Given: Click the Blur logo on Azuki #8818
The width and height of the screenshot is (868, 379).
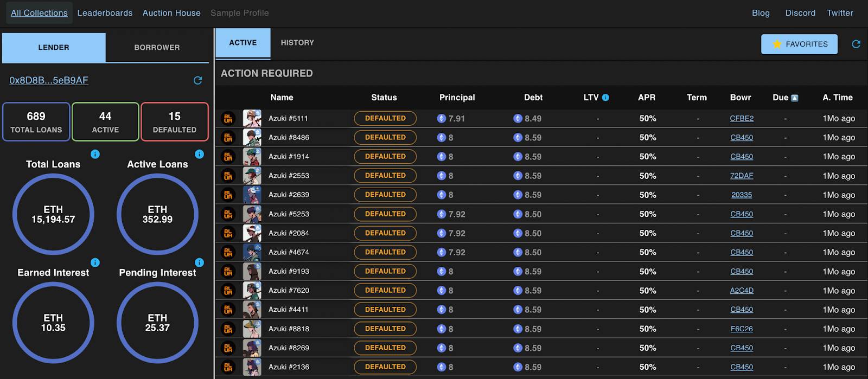Looking at the screenshot, I should [x=228, y=329].
